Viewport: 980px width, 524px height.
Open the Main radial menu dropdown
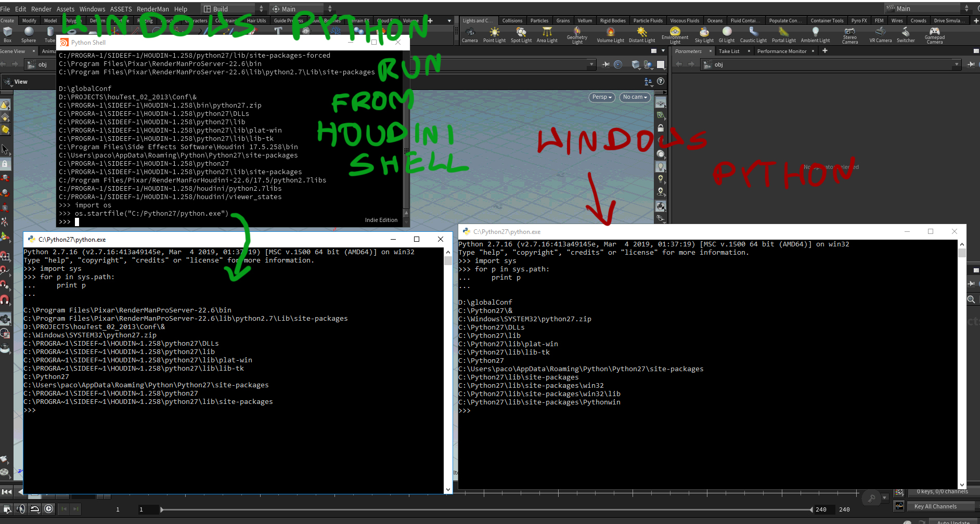302,9
